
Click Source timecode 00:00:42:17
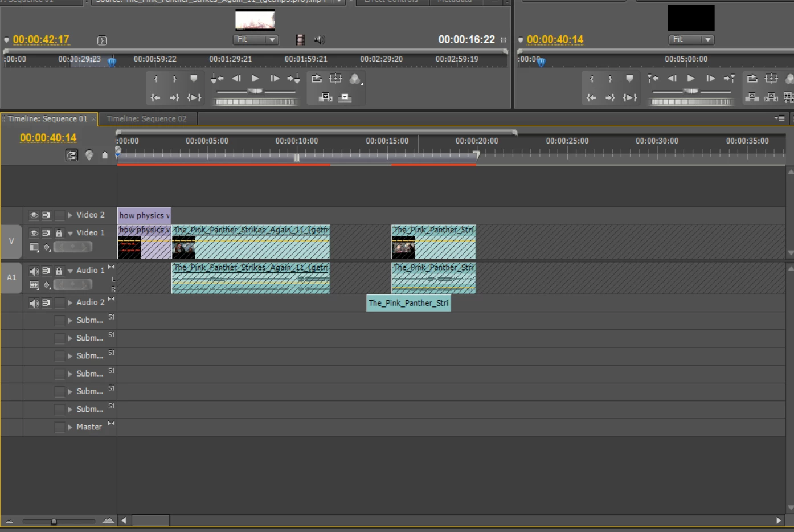(x=41, y=40)
